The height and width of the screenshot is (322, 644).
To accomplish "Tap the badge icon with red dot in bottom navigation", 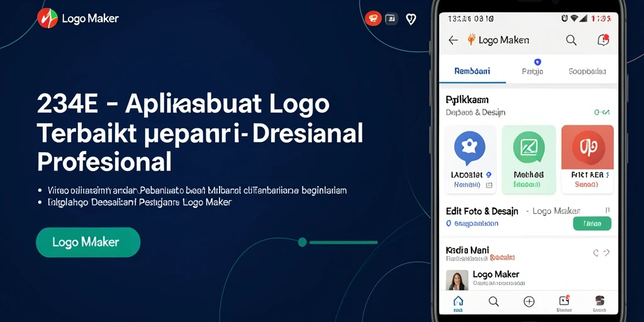I will pos(564,303).
